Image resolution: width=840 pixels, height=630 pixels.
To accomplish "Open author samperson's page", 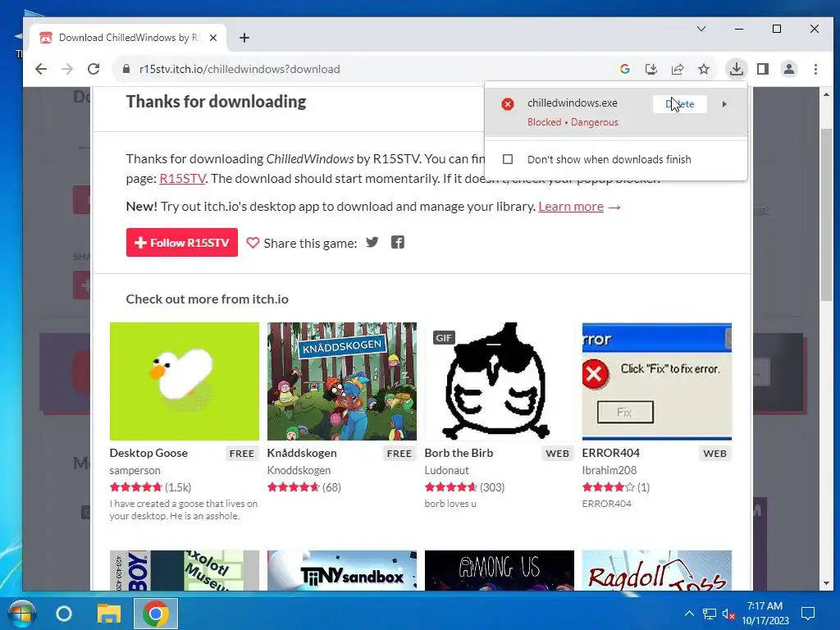I will click(x=135, y=470).
